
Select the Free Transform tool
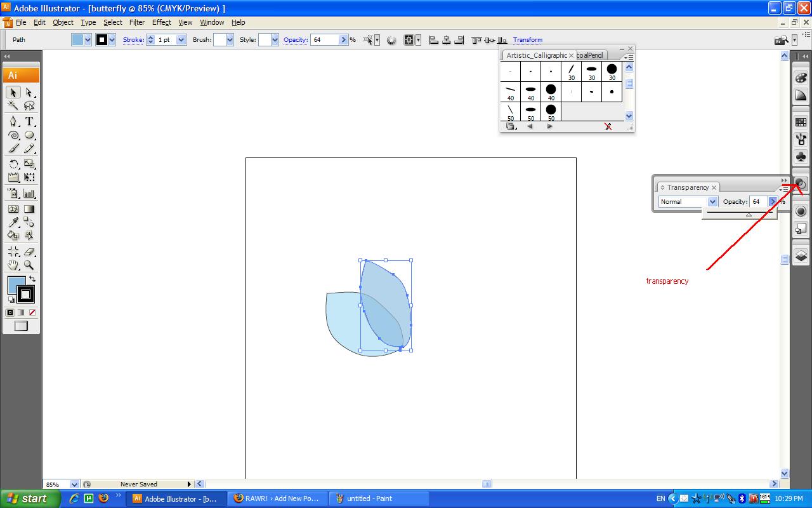tap(29, 178)
